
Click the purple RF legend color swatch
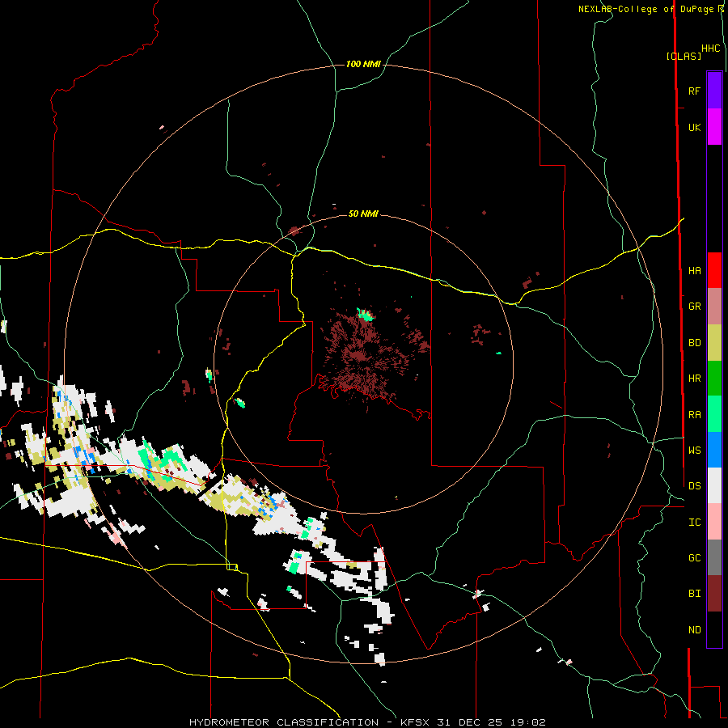[x=714, y=91]
